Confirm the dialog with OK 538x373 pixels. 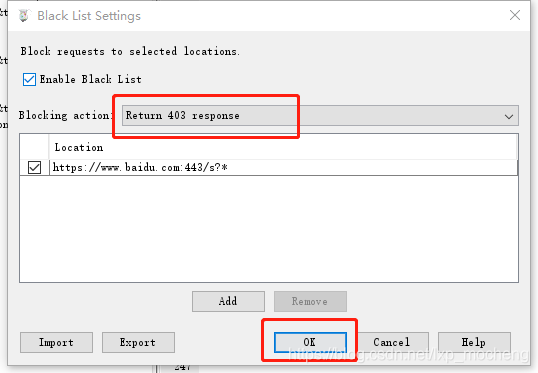pyautogui.click(x=310, y=342)
